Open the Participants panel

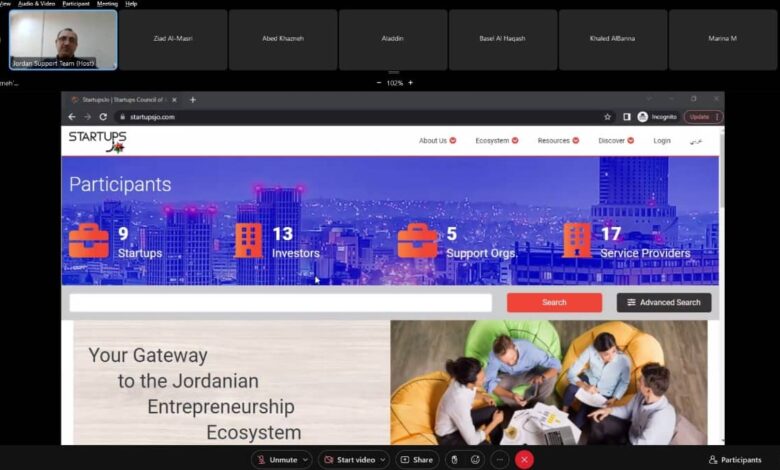pos(735,459)
